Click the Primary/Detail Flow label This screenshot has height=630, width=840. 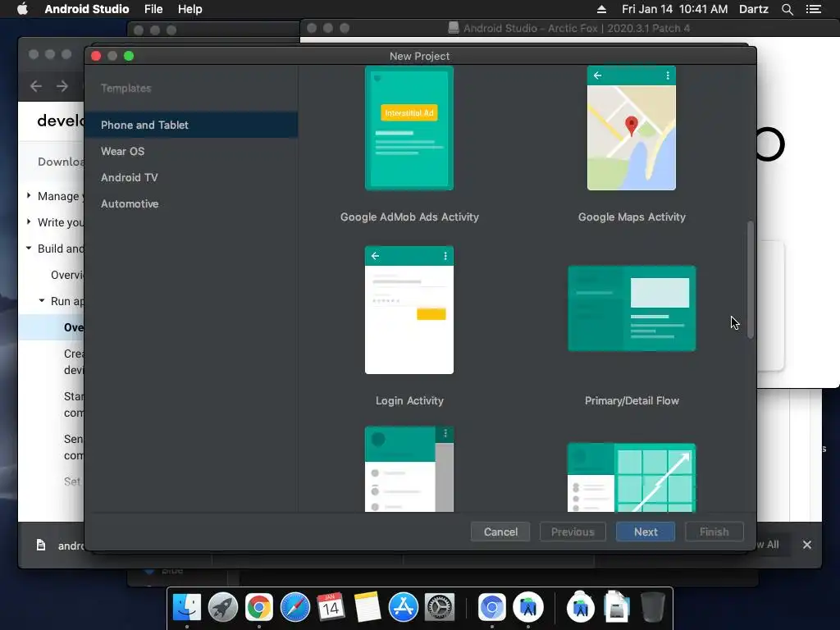pos(632,400)
